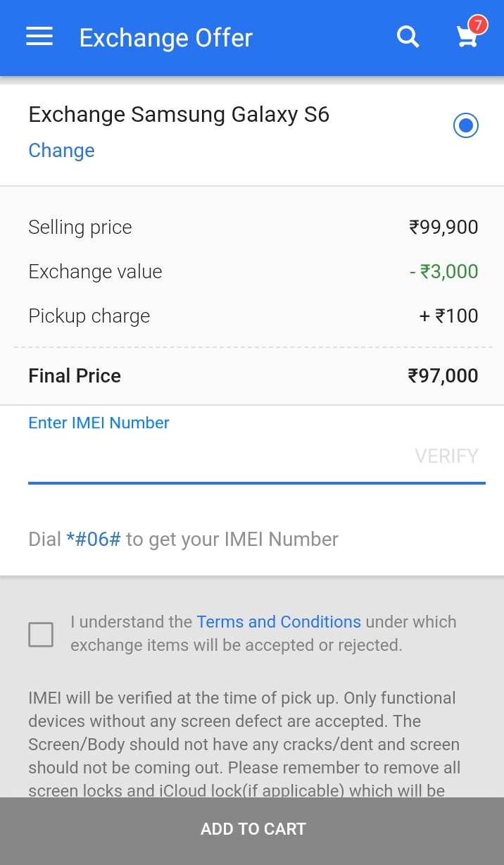This screenshot has height=865, width=504.
Task: Open the shopping cart
Action: [467, 38]
